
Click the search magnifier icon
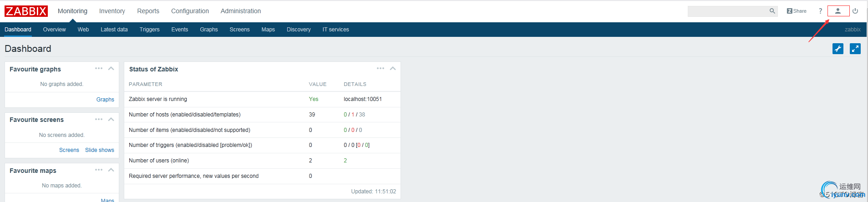772,11
